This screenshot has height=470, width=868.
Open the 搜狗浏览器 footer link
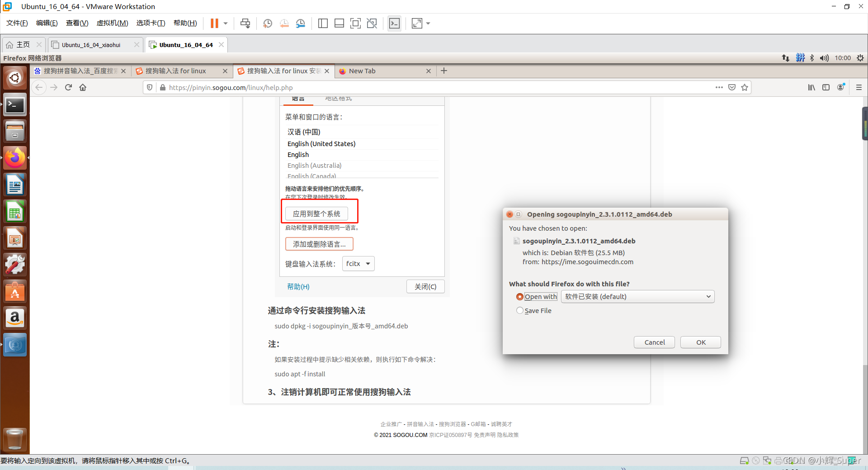[x=453, y=424]
